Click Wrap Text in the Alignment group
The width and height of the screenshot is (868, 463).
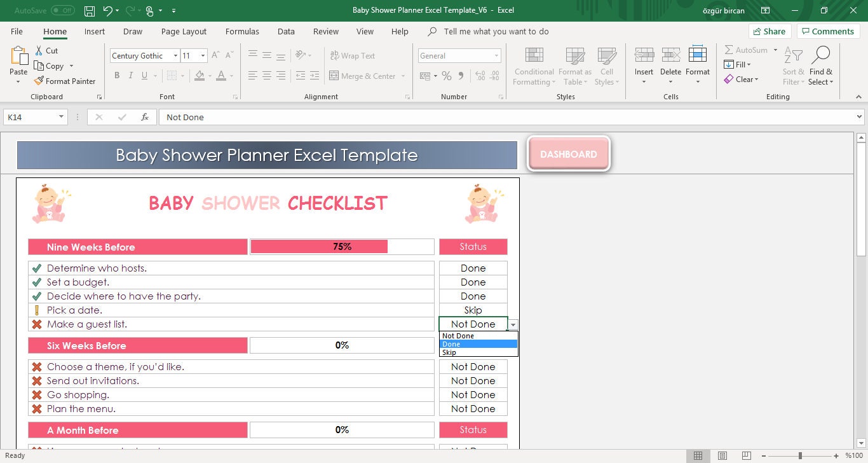click(x=352, y=55)
